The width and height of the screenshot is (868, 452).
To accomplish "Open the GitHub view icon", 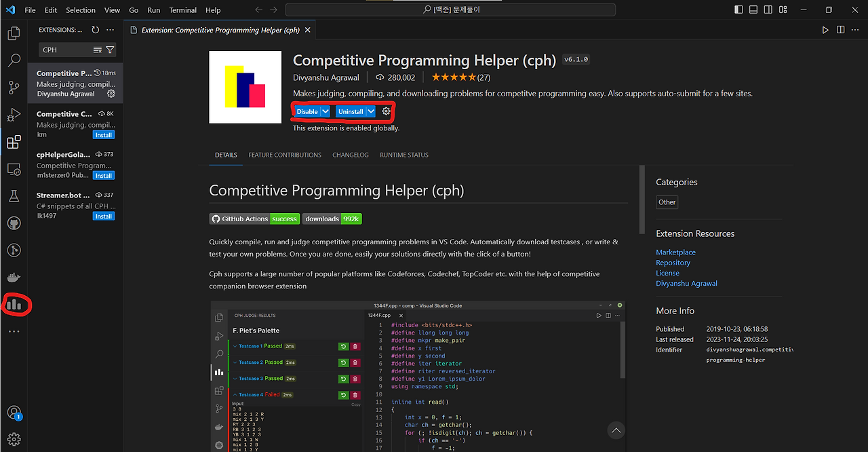I will 14,223.
